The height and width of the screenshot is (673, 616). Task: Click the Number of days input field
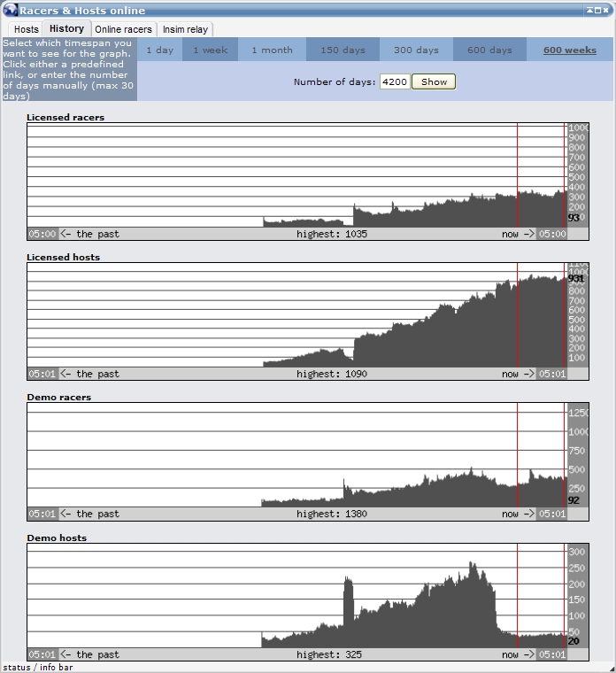coord(395,81)
